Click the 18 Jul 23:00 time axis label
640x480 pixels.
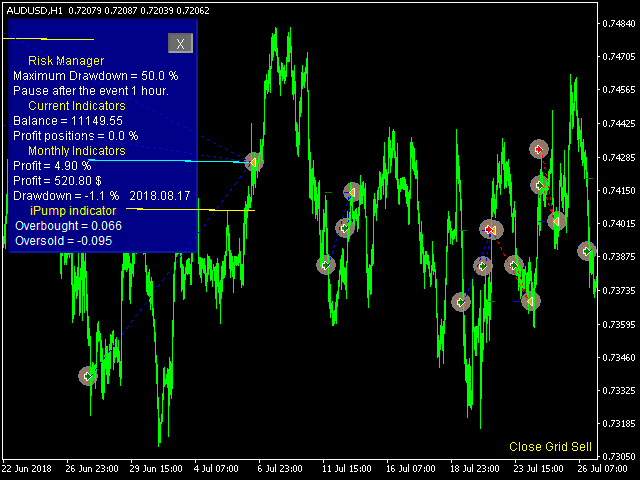[475, 469]
